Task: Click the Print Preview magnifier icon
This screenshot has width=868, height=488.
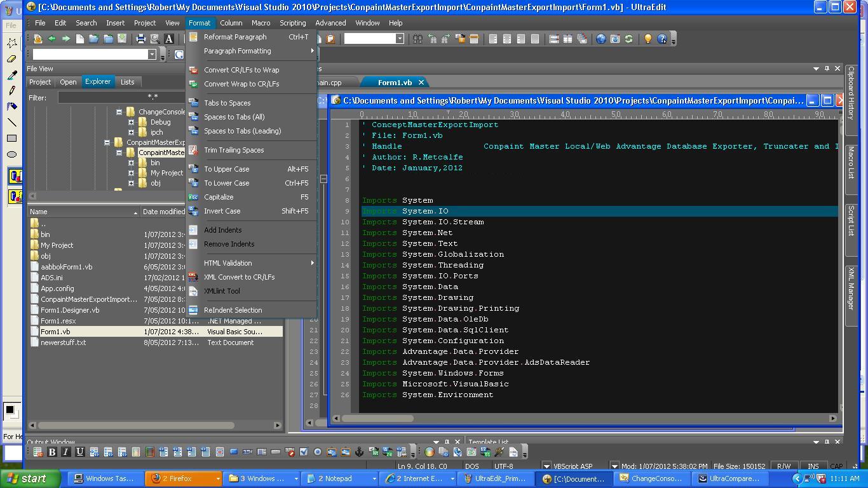Action: click(x=154, y=39)
